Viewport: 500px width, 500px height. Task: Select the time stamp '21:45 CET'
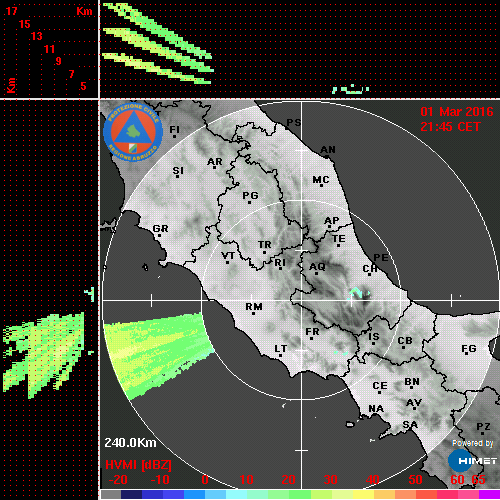450,127
